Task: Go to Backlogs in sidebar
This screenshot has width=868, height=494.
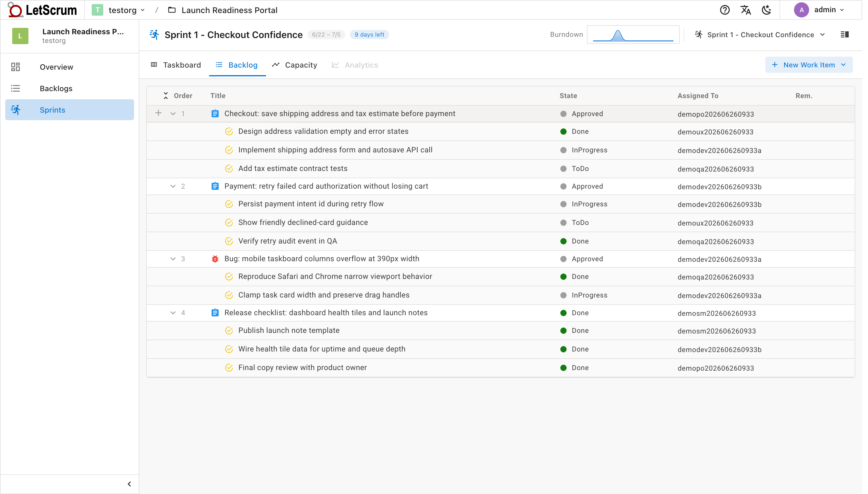Action: click(70, 88)
